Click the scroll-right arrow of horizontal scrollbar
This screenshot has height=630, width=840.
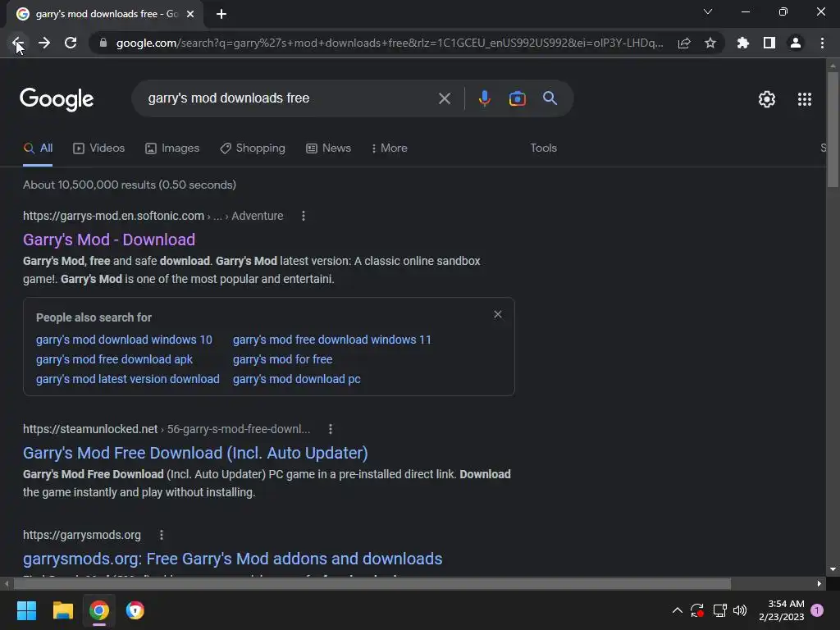point(819,583)
